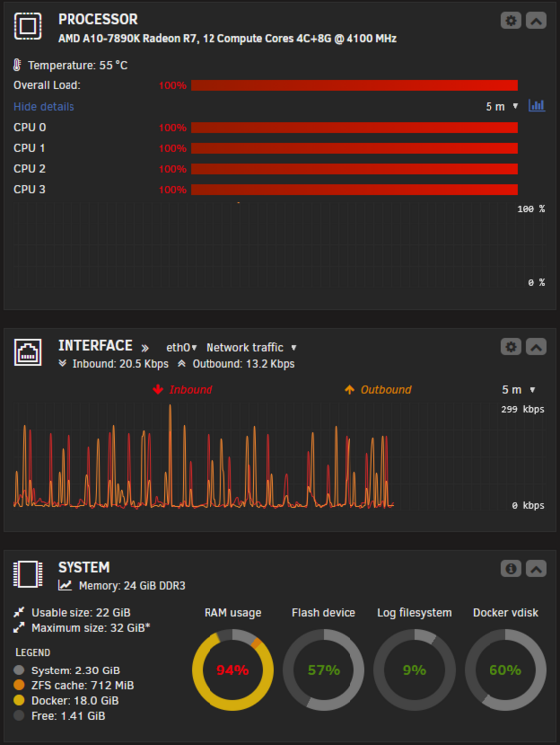Screen dimensions: 560x745
Task: Open the network graph 5 m dropdown
Action: (518, 390)
